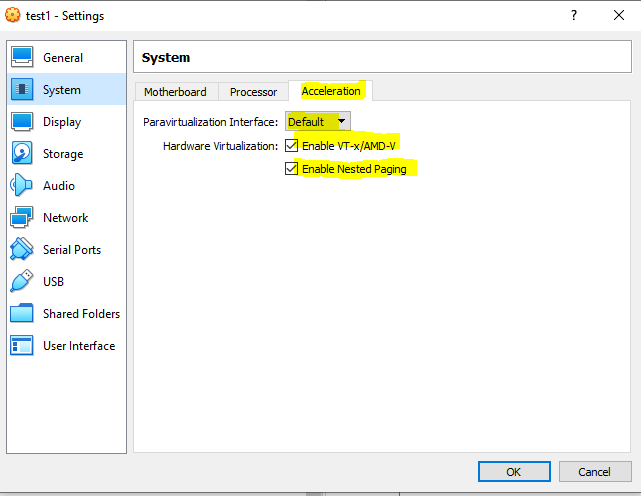Click the USB plug icon

click(22, 281)
